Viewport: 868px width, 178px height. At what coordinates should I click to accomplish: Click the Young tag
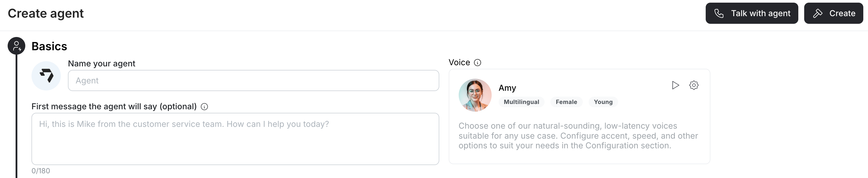pyautogui.click(x=603, y=102)
